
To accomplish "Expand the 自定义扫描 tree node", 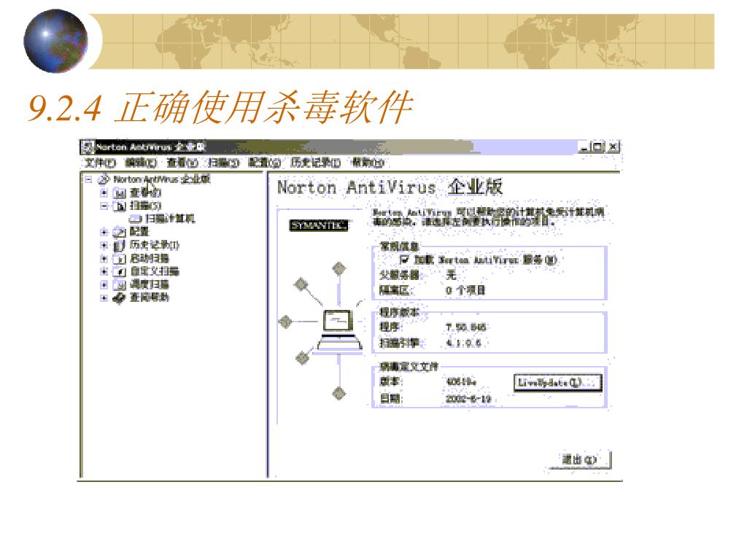I will 104,272.
